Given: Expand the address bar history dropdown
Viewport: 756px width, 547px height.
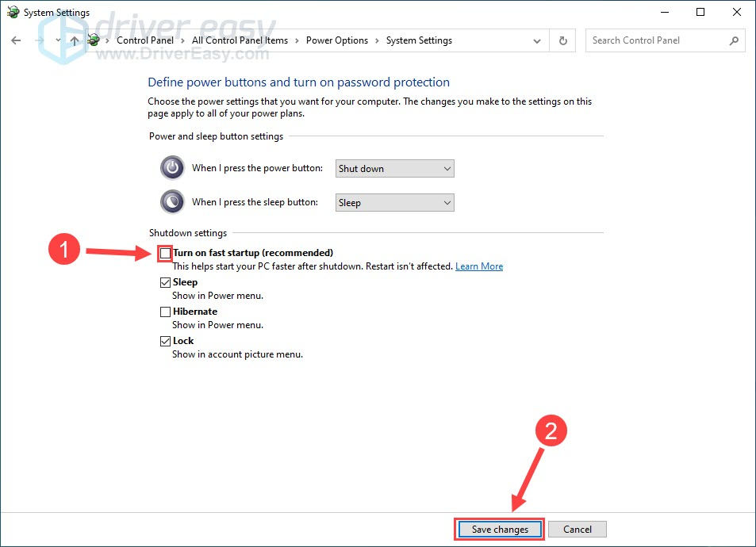Looking at the screenshot, I should pos(537,40).
